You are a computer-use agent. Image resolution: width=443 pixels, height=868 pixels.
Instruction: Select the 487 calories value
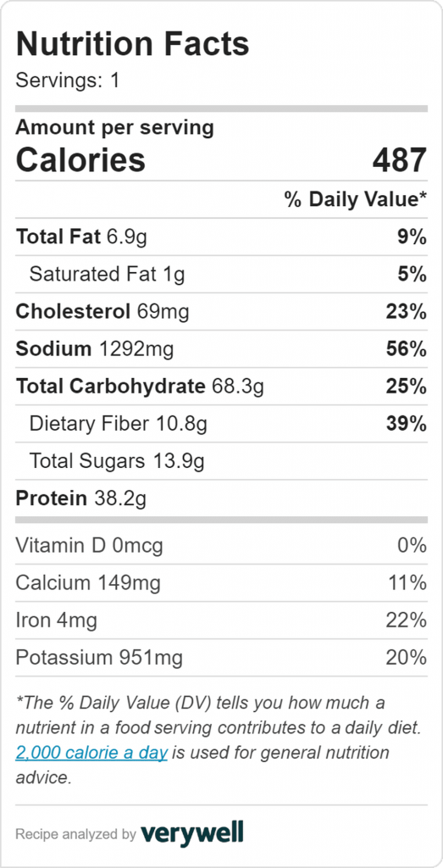point(399,160)
